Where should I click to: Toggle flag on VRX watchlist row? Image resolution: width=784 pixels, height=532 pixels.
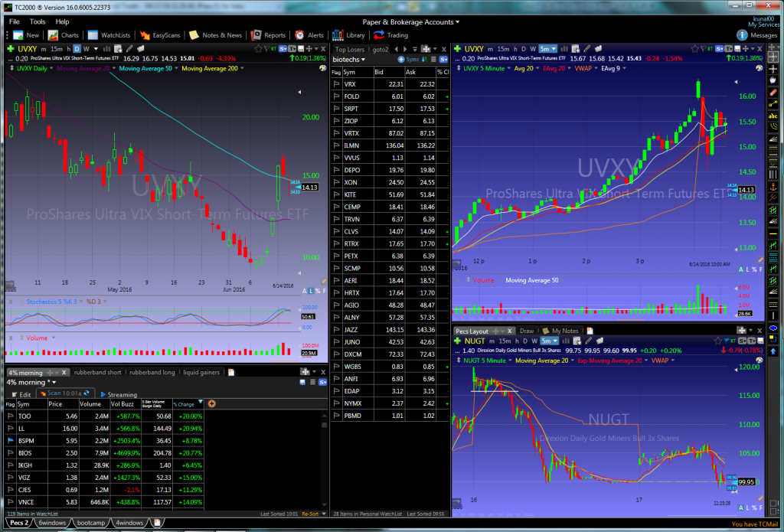click(x=335, y=84)
